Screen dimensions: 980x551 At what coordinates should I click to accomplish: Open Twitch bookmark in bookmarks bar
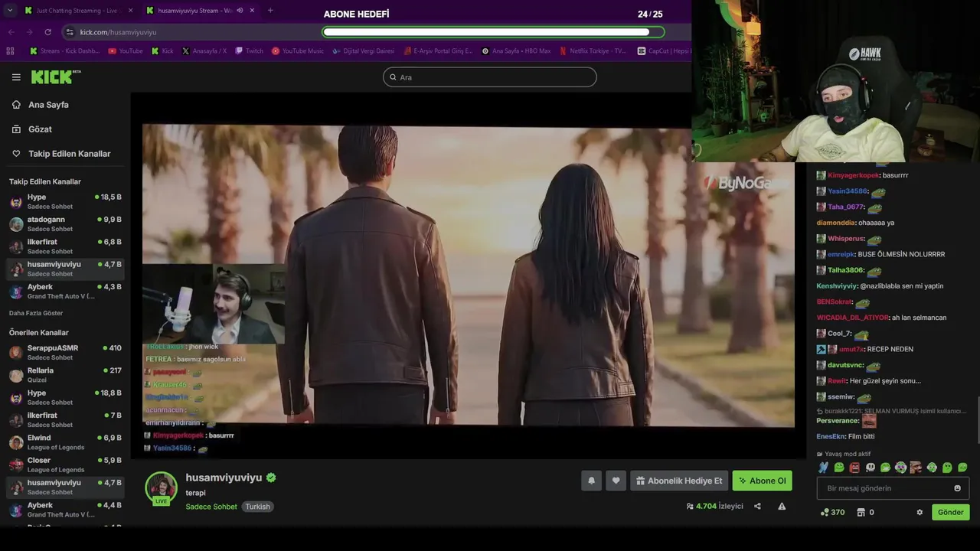(x=249, y=51)
